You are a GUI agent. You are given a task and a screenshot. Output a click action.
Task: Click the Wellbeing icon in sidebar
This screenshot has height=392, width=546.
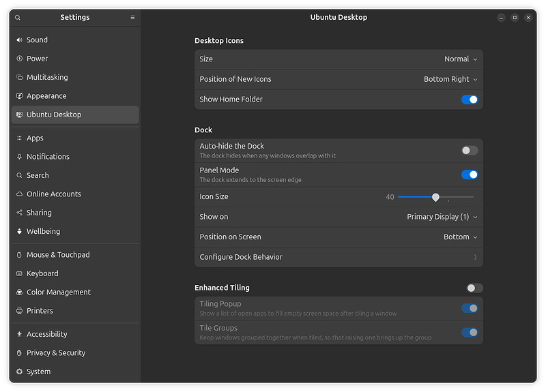point(20,231)
